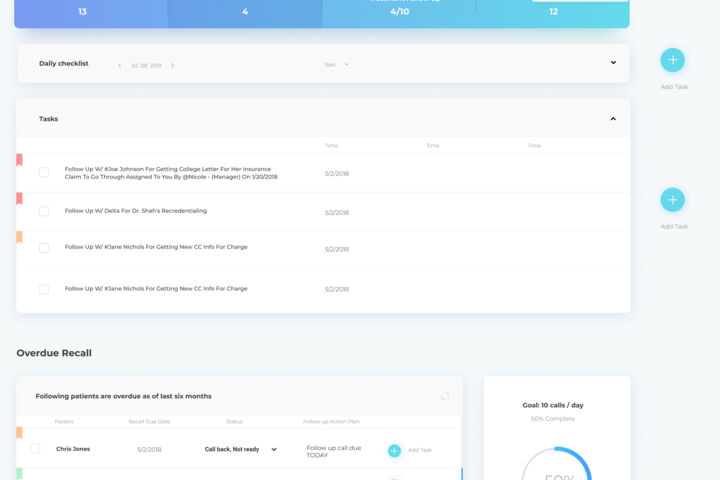Select the stat tab showing 4/10
Image resolution: width=720 pixels, height=480 pixels.
(399, 12)
